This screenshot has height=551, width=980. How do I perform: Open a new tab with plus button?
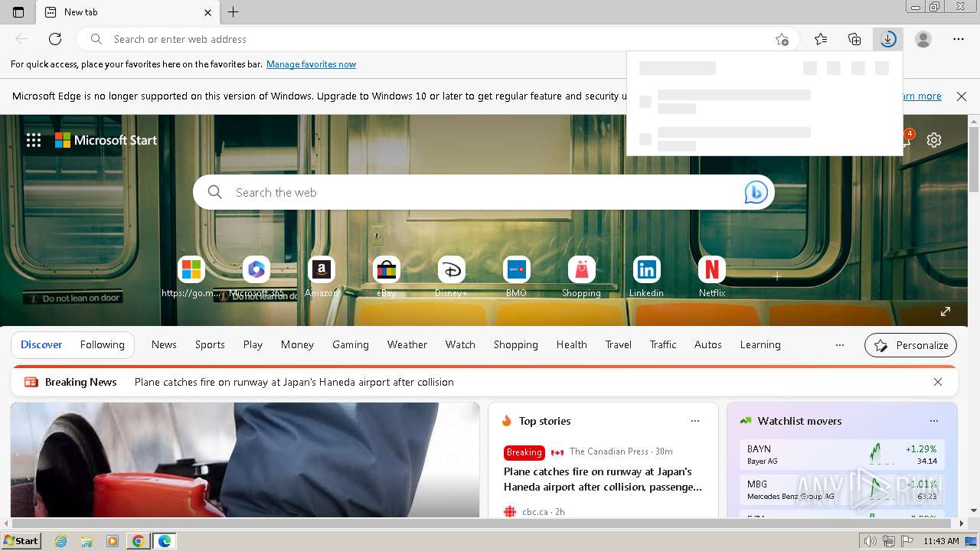(234, 12)
